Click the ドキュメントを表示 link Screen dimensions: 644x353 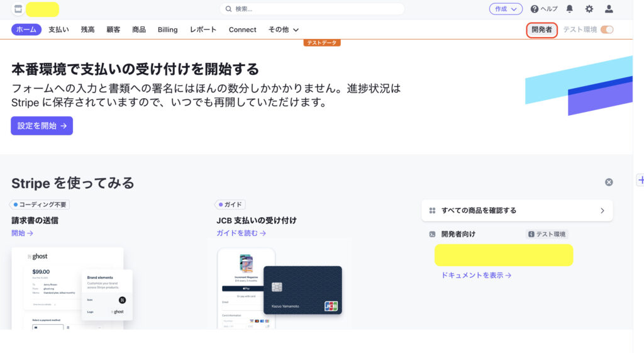coord(476,276)
